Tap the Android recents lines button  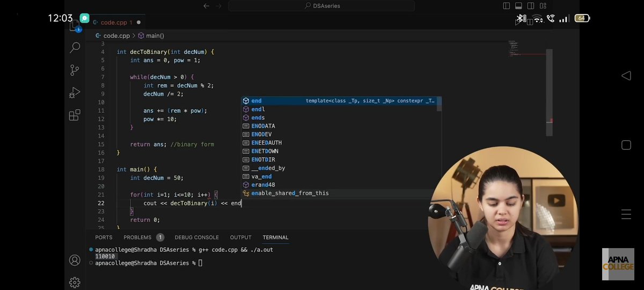626,215
